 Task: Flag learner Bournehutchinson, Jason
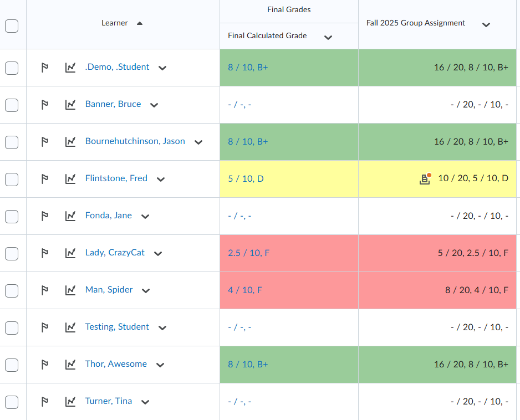[x=44, y=142]
